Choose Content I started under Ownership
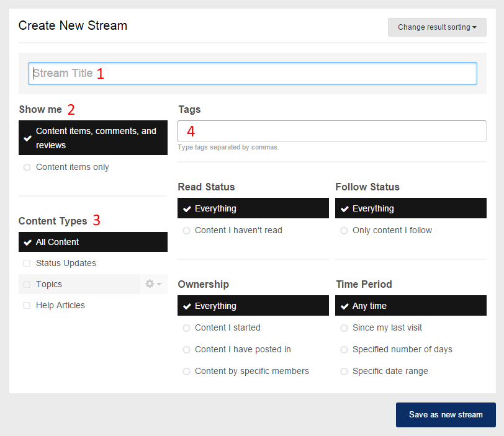Screen dimensions: 504x436 (x=227, y=327)
